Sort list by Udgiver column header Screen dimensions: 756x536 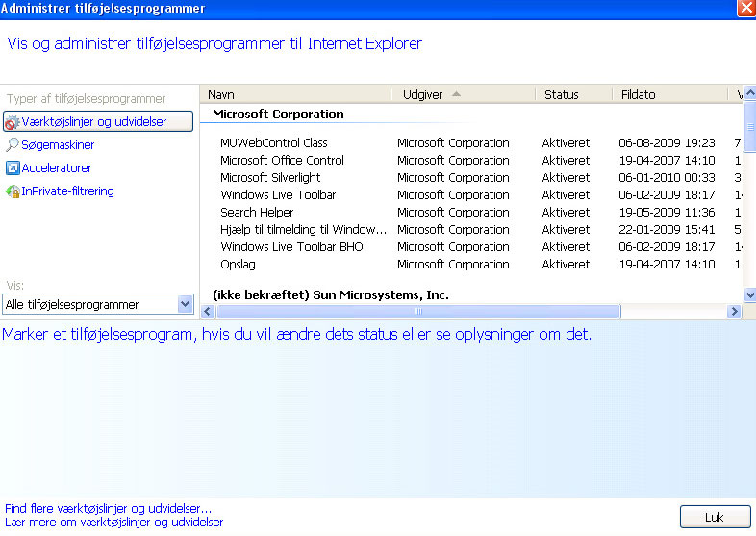tap(464, 94)
